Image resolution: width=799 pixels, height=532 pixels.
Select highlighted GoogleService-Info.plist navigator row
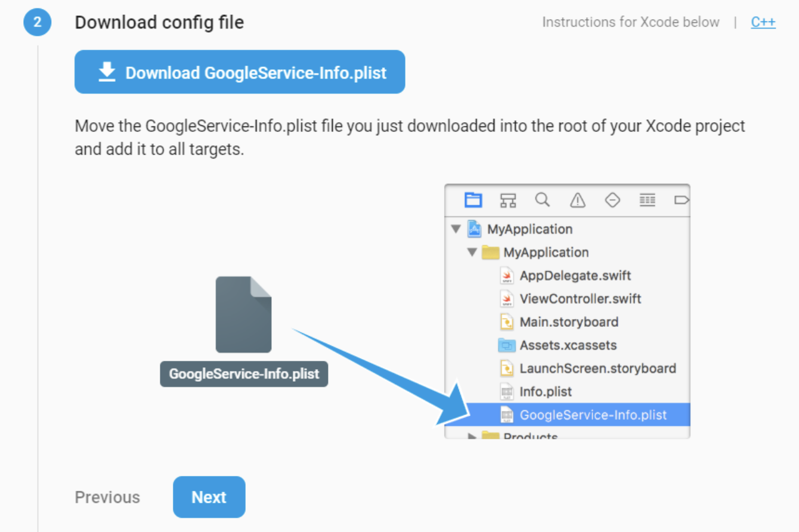click(568, 415)
